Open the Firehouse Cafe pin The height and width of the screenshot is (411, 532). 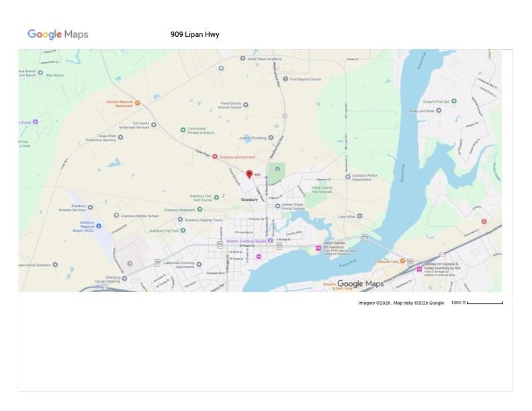pyautogui.click(x=402, y=261)
